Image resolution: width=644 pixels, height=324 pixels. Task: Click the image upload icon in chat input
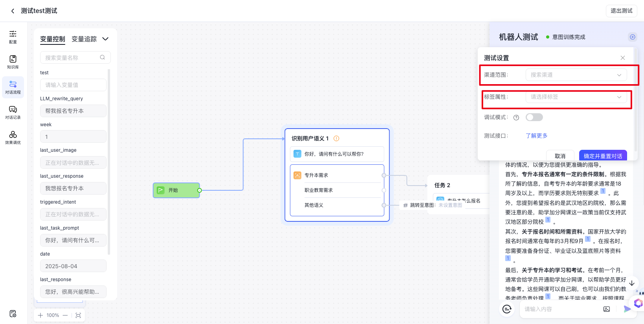pyautogui.click(x=607, y=309)
